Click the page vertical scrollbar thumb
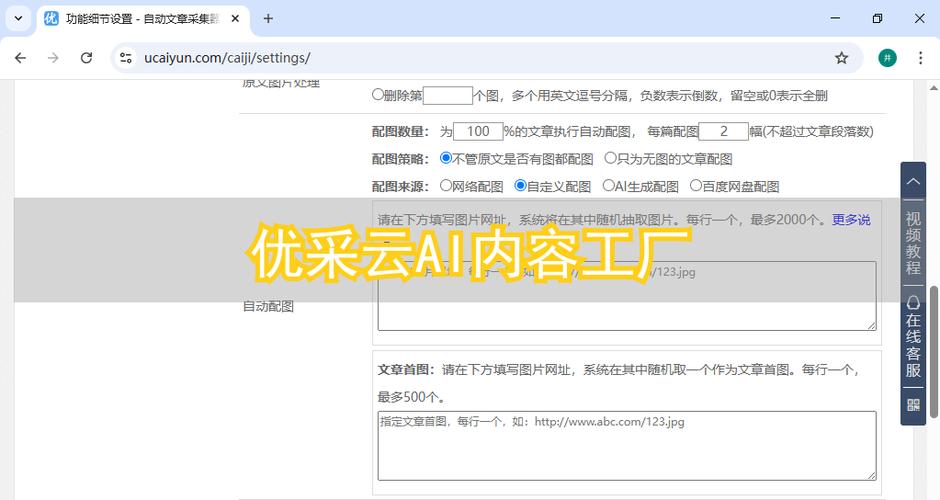Screen dimensions: 940x500 (x=934, y=352)
